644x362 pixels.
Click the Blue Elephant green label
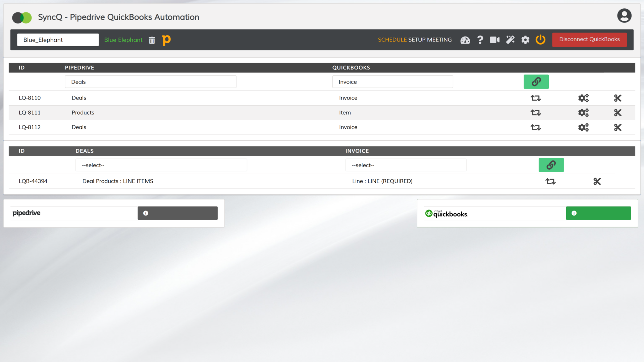pyautogui.click(x=123, y=40)
